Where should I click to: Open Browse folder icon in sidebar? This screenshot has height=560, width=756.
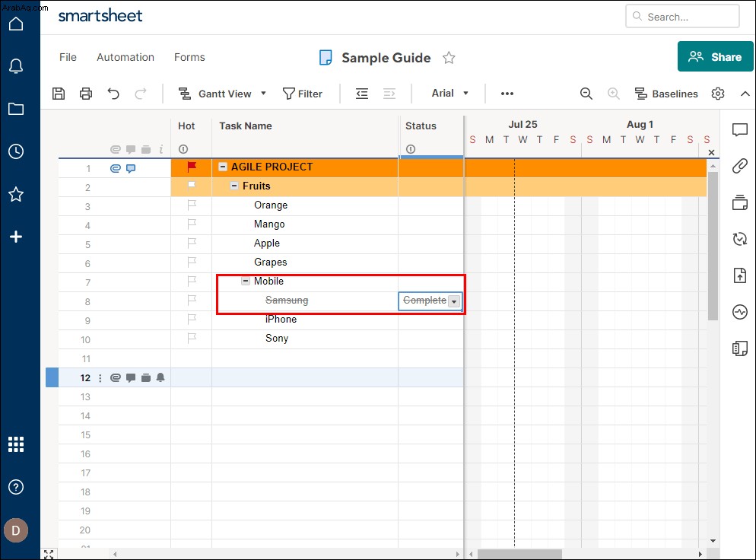pos(16,109)
